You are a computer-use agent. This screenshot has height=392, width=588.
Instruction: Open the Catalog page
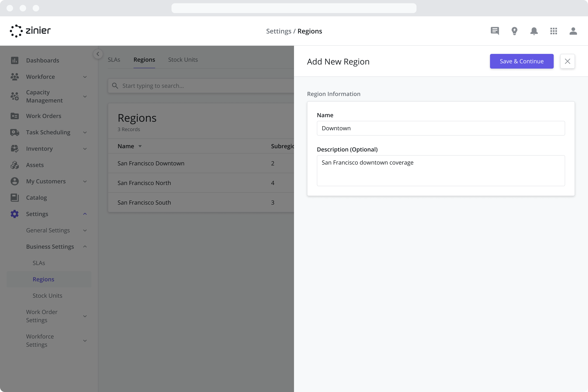pos(37,197)
